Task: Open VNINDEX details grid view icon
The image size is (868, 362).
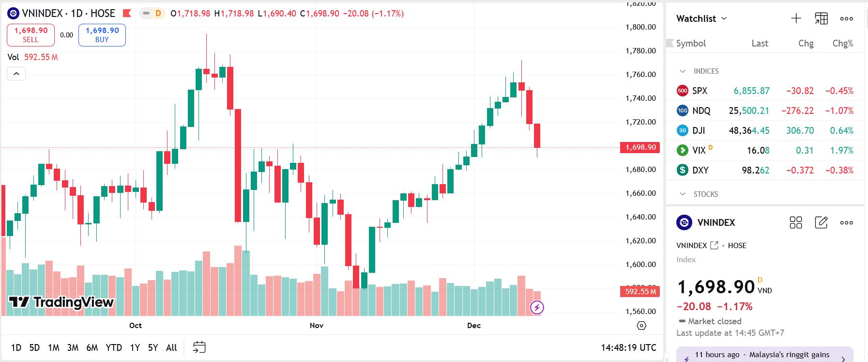Action: (x=796, y=222)
